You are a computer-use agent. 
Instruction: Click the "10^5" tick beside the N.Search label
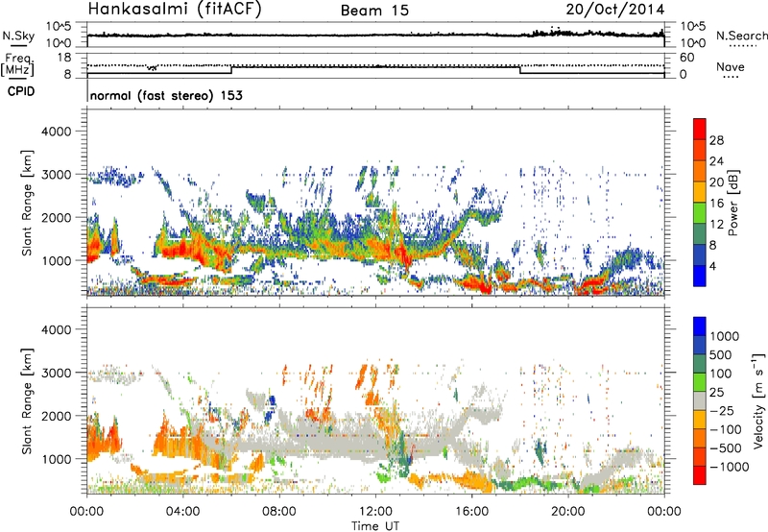click(x=693, y=26)
